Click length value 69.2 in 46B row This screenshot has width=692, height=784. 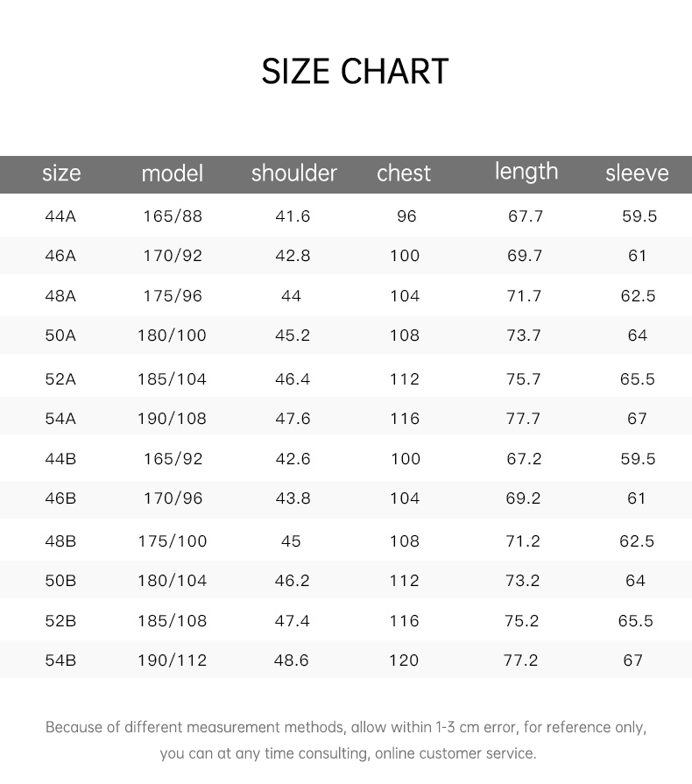point(523,498)
